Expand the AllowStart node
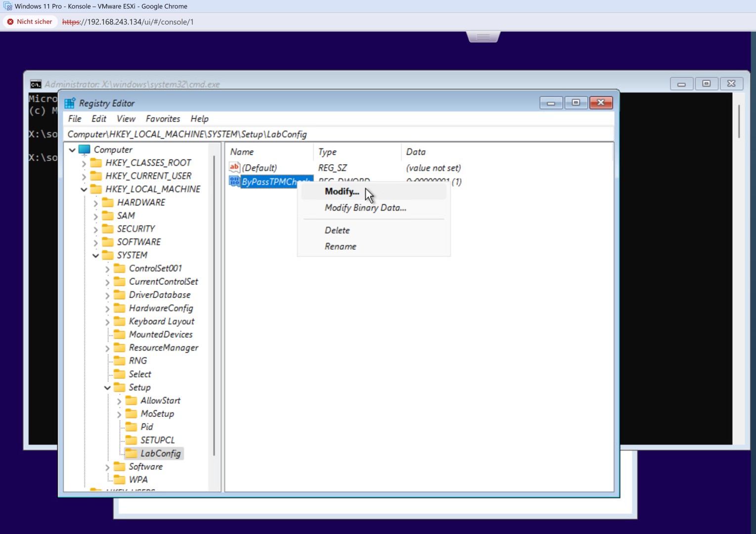The height and width of the screenshot is (534, 756). click(119, 401)
